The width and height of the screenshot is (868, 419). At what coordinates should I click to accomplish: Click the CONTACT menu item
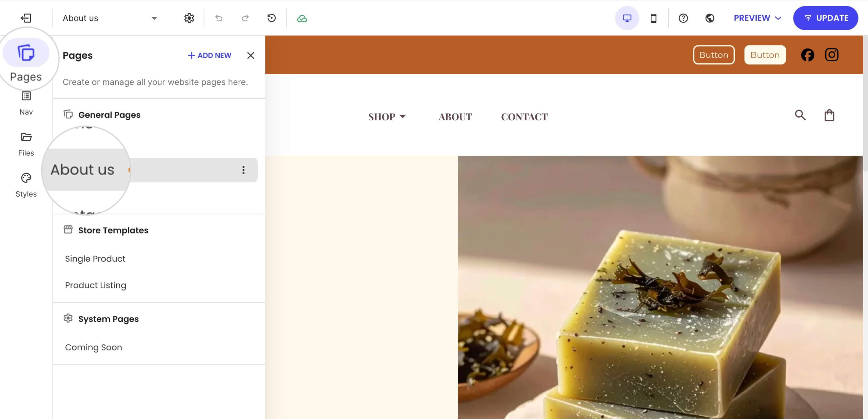[524, 117]
